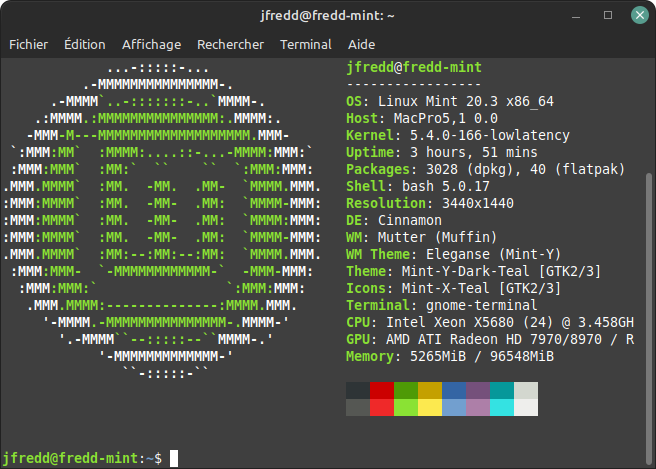
Task: Click the Memory 5265MiB / 96548MiB line
Action: click(x=450, y=356)
